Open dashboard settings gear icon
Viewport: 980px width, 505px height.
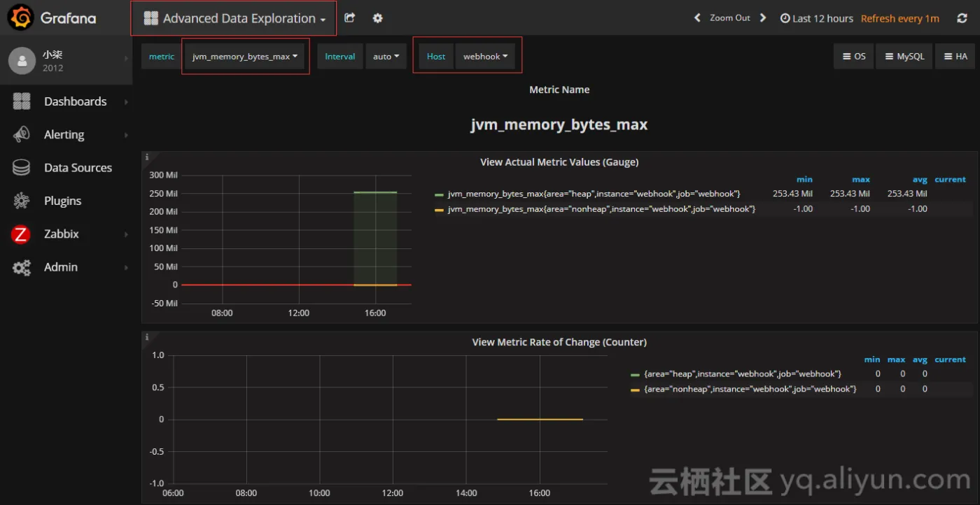[378, 18]
